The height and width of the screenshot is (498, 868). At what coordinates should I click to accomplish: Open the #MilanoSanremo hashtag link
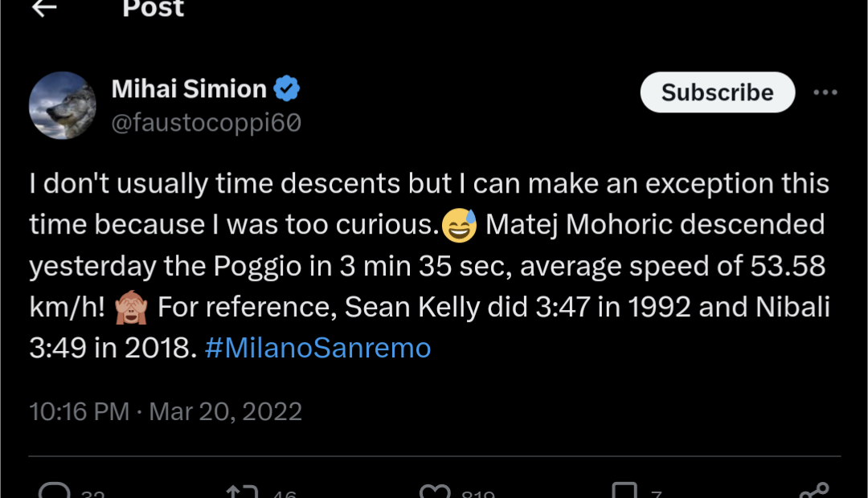click(x=318, y=349)
